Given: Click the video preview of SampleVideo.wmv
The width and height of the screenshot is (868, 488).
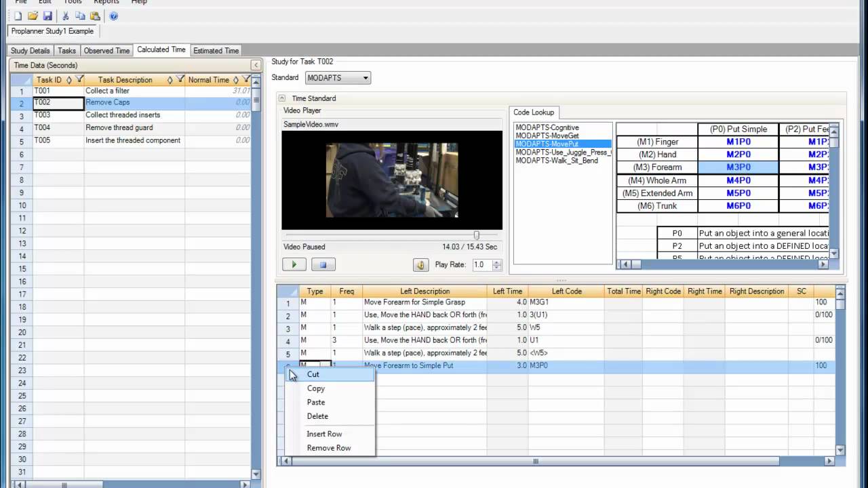Looking at the screenshot, I should [392, 180].
